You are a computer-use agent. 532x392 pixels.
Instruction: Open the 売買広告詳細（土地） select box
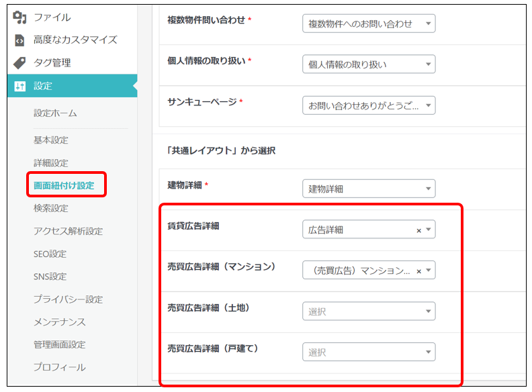pyautogui.click(x=368, y=311)
